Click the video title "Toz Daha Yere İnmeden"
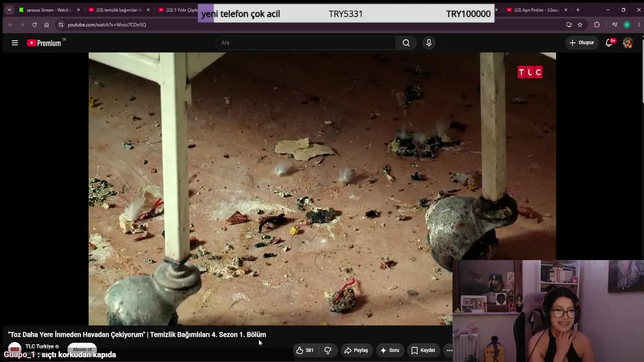644x362 pixels. [137, 334]
